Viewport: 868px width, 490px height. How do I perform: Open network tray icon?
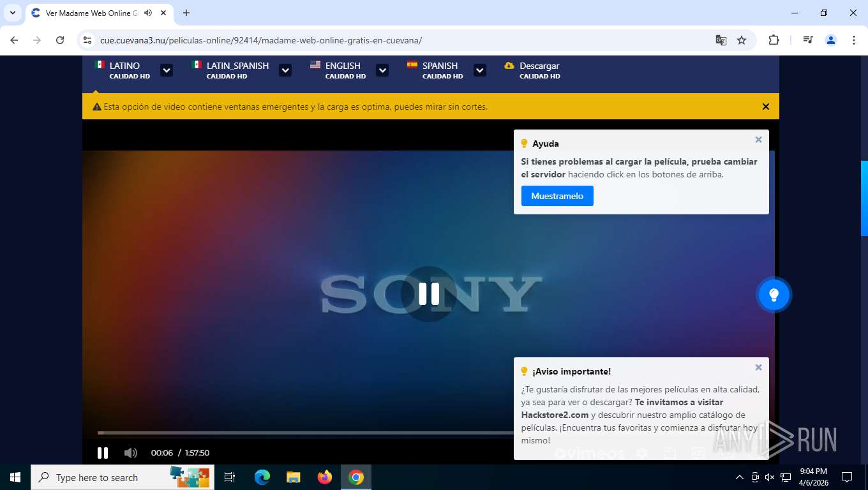point(786,477)
